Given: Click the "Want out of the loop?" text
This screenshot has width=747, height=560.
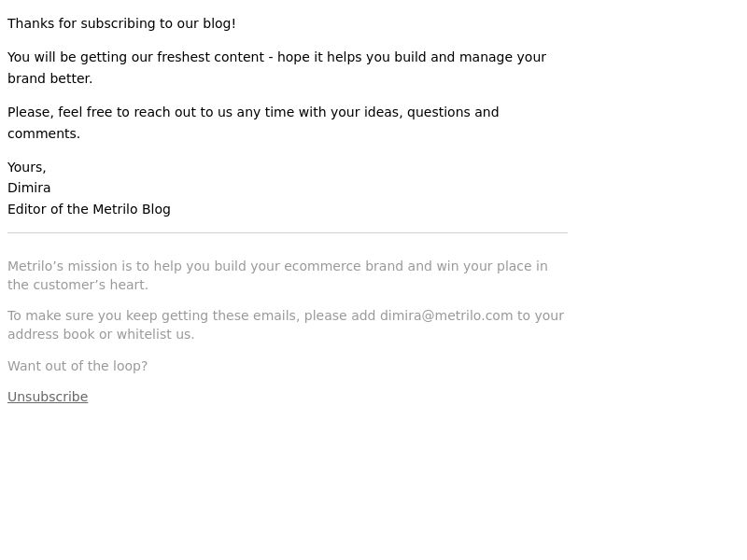Looking at the screenshot, I should (78, 366).
